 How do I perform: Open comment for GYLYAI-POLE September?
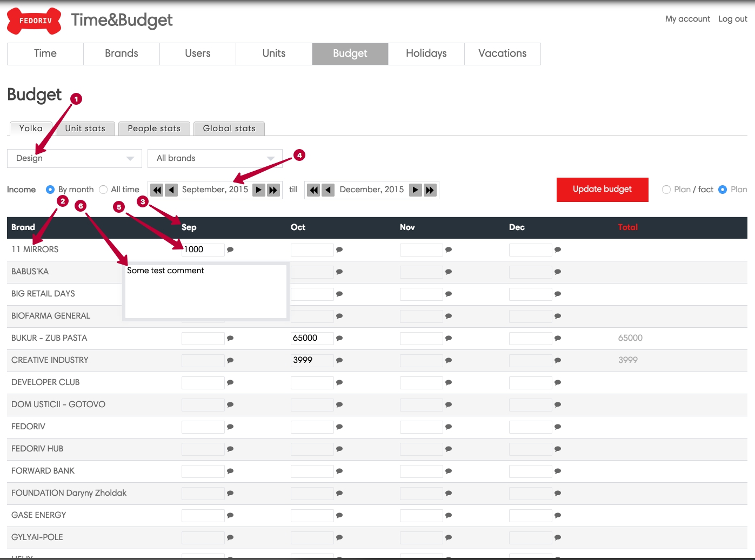click(230, 537)
